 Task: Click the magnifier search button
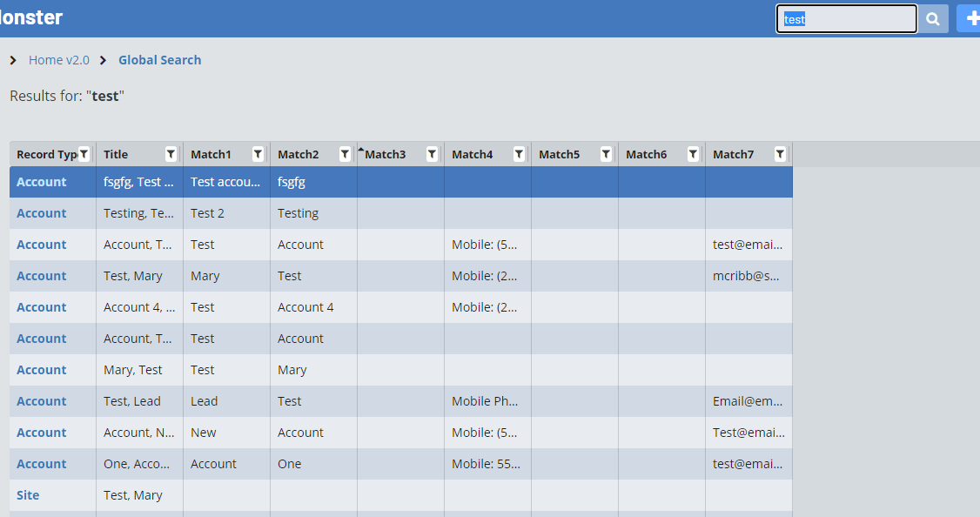click(x=933, y=19)
